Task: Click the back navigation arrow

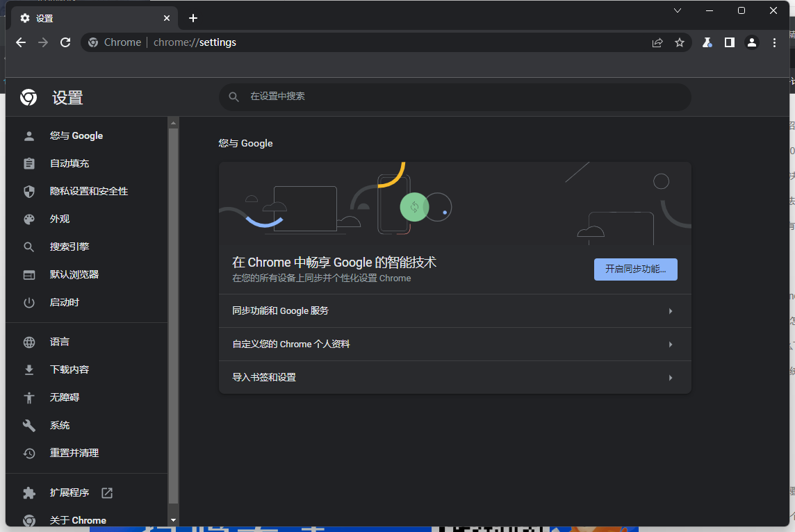Action: (21, 42)
